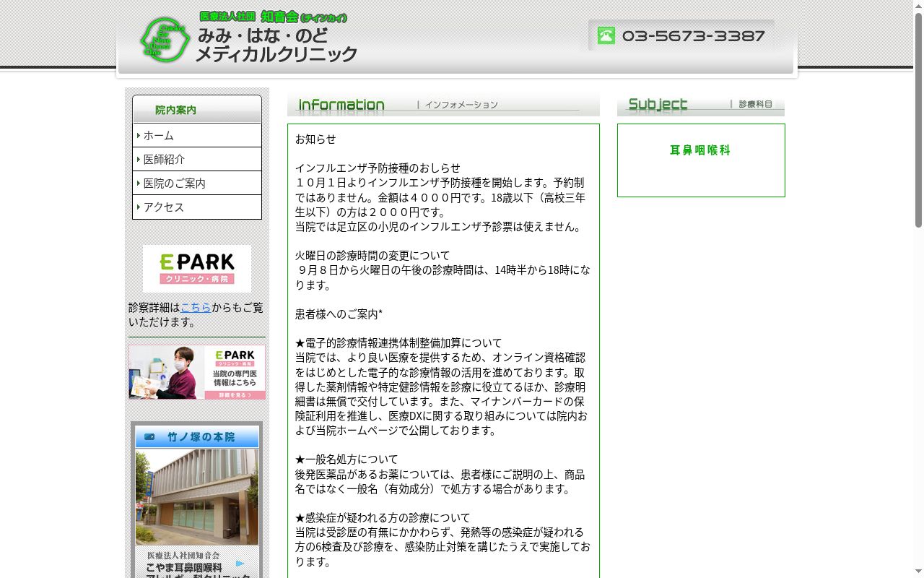Open the アクセス menu item
Image resolution: width=924 pixels, height=578 pixels.
(197, 207)
